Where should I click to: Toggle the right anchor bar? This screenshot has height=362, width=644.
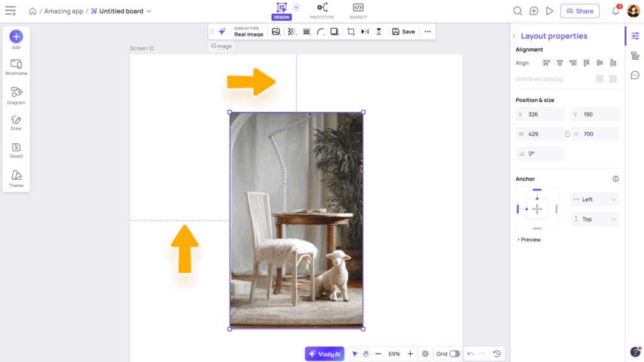(556, 209)
